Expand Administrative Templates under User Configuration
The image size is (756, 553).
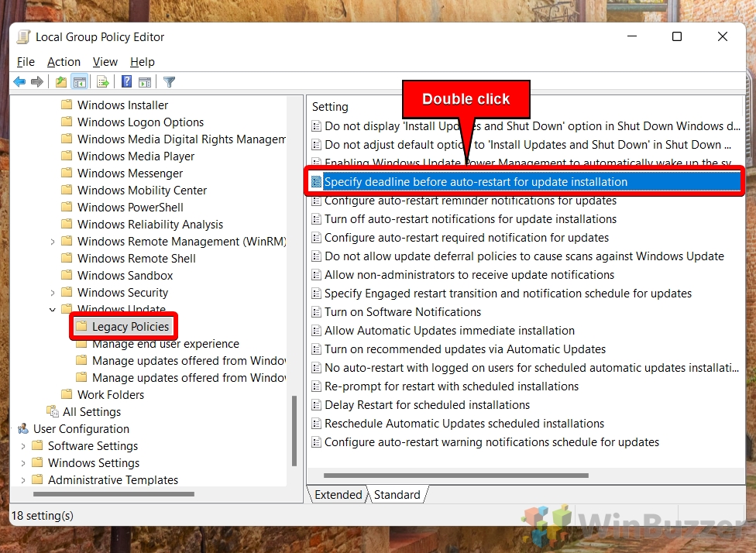pos(22,480)
